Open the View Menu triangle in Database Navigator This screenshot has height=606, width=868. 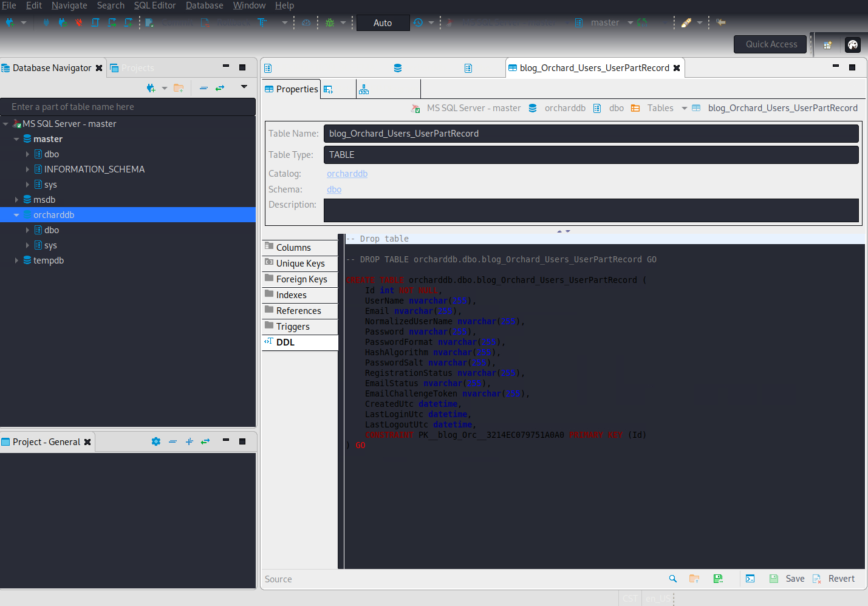pyautogui.click(x=244, y=87)
